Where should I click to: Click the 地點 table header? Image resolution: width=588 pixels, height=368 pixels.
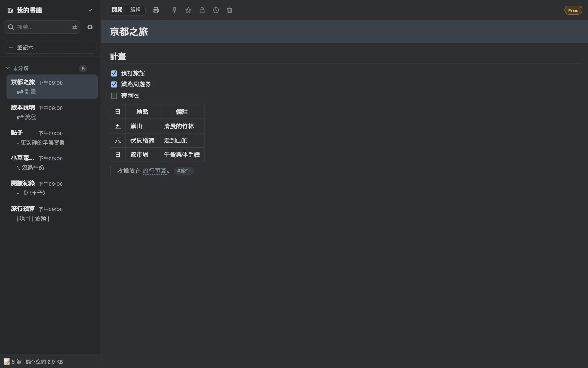click(x=142, y=112)
